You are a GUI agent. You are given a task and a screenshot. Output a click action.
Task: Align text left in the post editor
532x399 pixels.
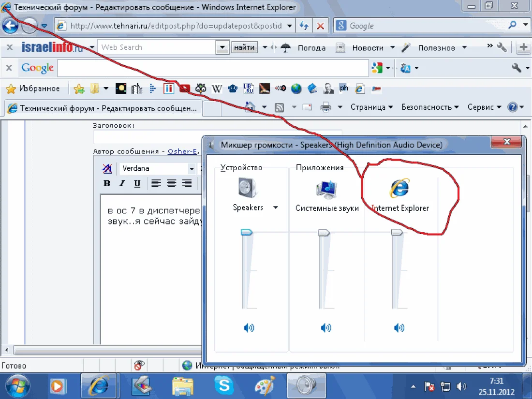point(156,184)
